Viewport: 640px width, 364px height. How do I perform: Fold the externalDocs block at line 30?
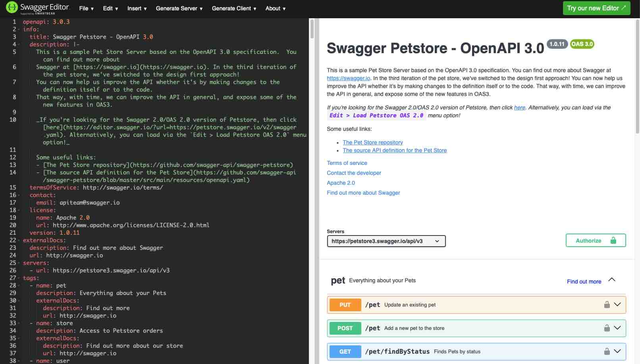[19, 301]
